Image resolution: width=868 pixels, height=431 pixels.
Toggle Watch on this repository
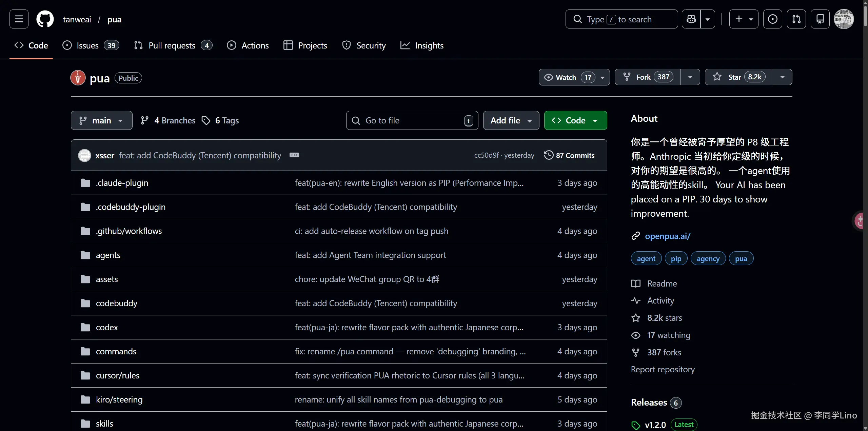pos(566,77)
